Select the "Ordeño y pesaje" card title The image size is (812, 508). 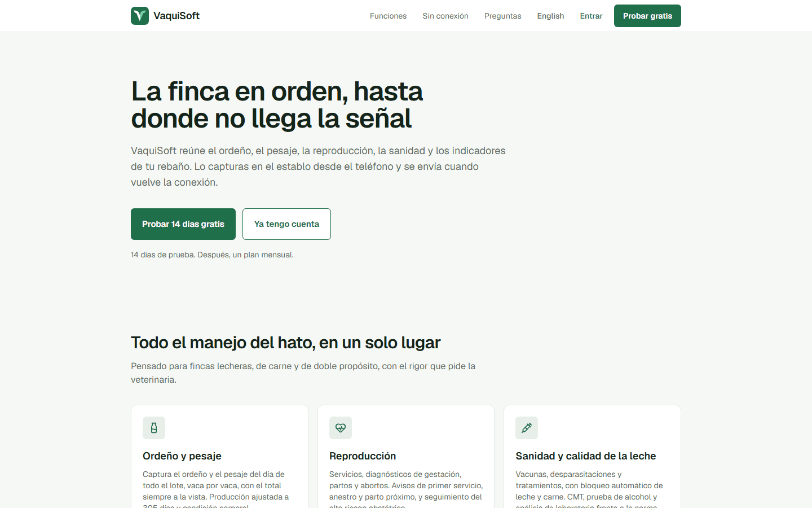click(182, 456)
